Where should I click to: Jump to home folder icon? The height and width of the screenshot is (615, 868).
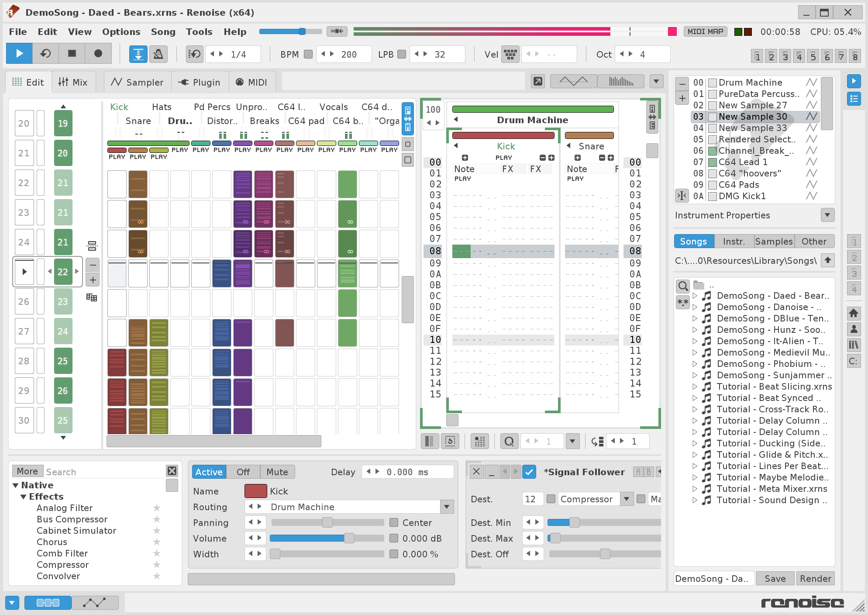(x=854, y=313)
